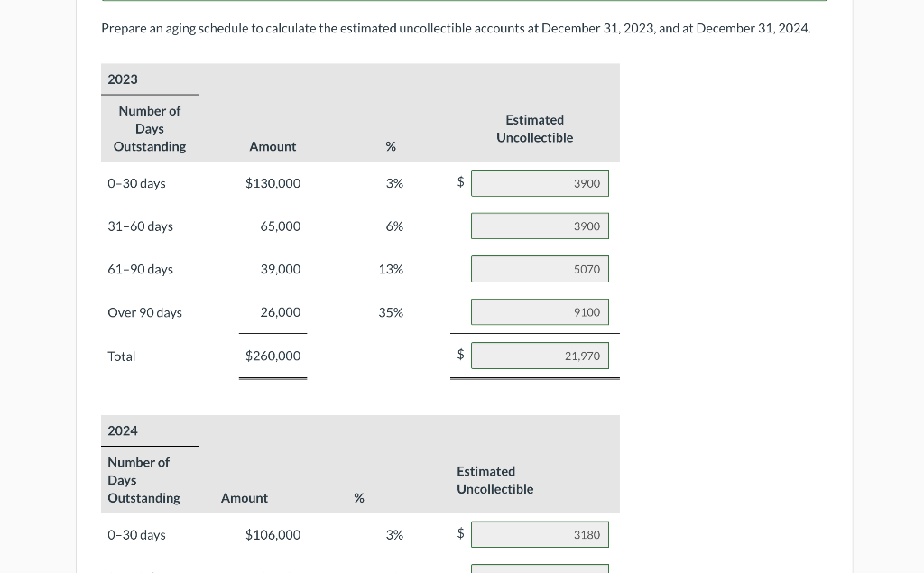Click the 2024 table header label
Viewport: 924px width, 573px height.
[x=122, y=430]
